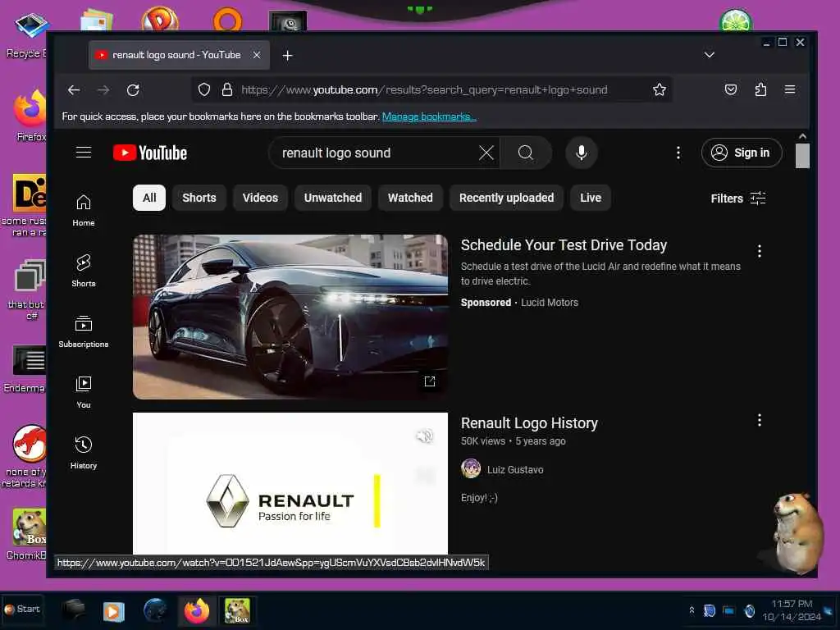Open the Start menu
The image size is (840, 630).
[22, 609]
